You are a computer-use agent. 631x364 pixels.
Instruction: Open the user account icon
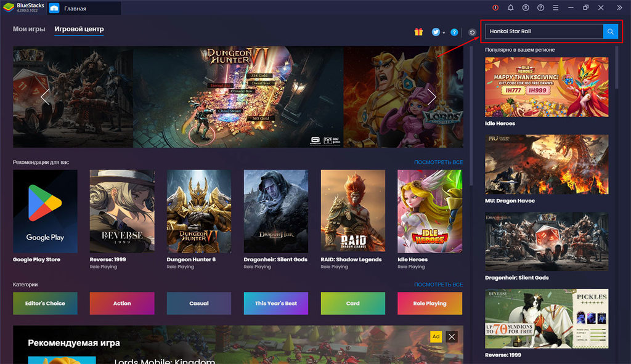coord(526,7)
